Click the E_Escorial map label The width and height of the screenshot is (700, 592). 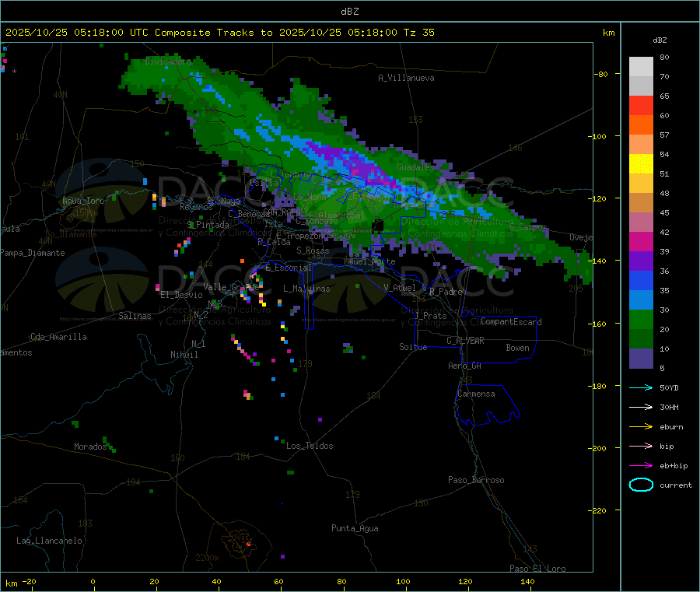coord(289,268)
